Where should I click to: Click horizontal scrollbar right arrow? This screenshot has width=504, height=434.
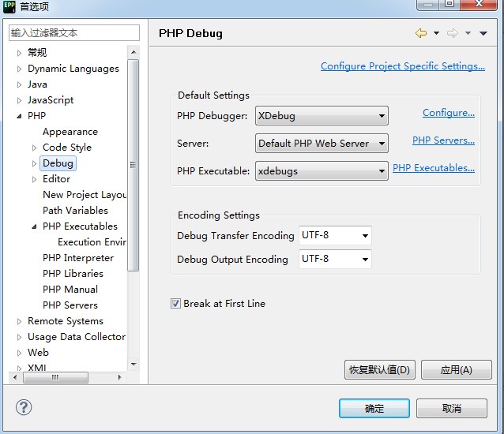pyautogui.click(x=120, y=377)
